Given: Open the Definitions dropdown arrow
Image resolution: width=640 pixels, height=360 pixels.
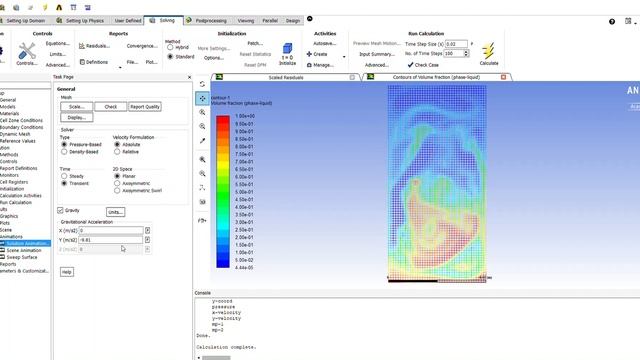Looking at the screenshot, I should (120, 67).
